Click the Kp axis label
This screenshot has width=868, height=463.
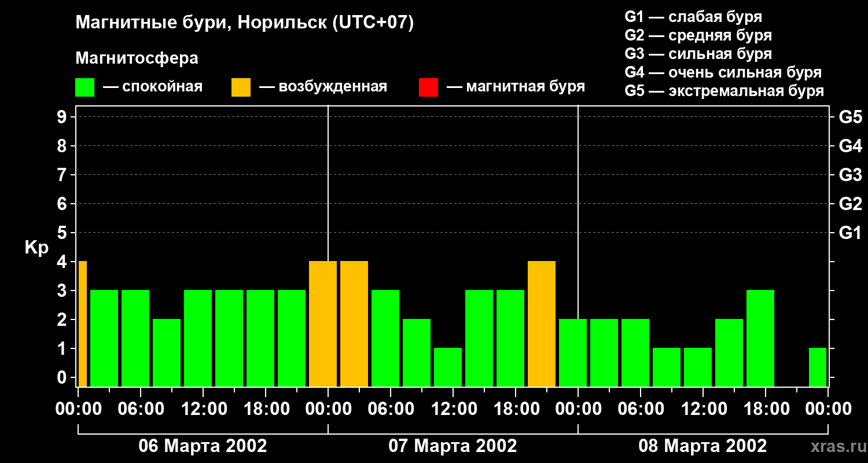36,248
